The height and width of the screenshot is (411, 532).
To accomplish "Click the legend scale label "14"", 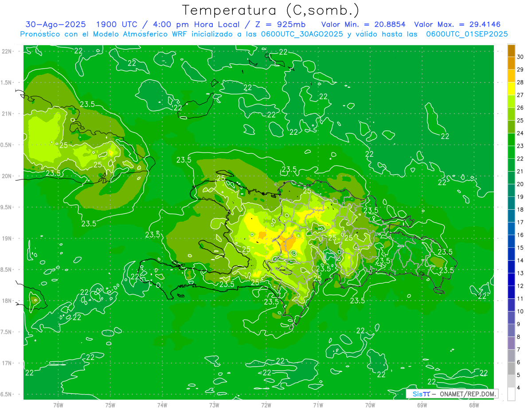I will click(x=520, y=261).
